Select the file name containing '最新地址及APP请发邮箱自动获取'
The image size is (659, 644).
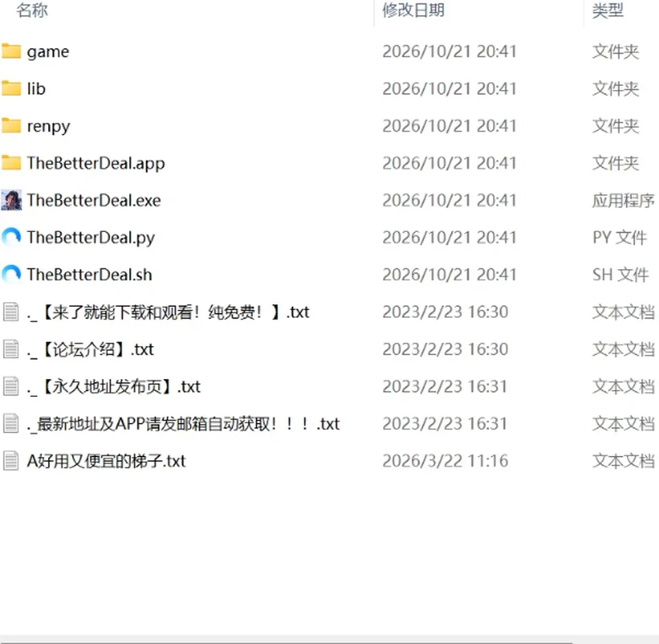[x=183, y=424]
